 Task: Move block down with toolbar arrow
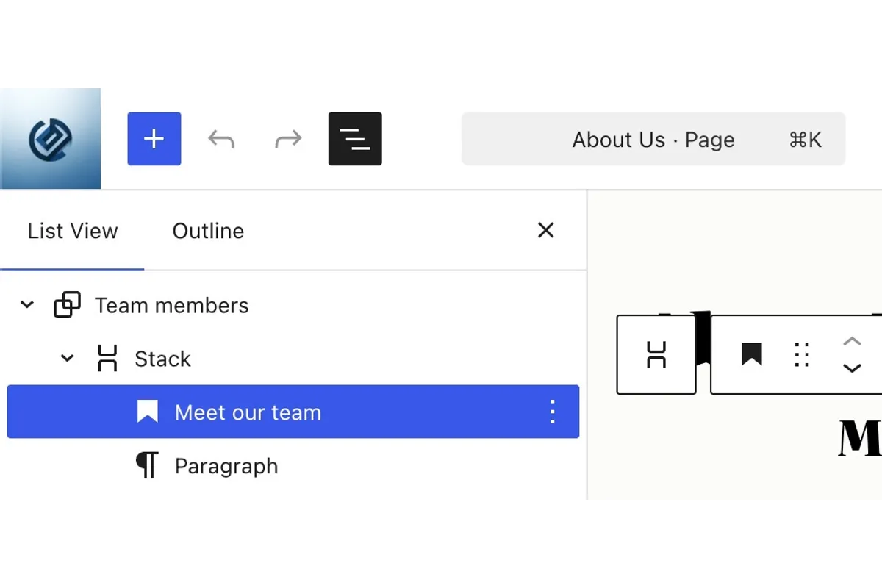coord(852,368)
